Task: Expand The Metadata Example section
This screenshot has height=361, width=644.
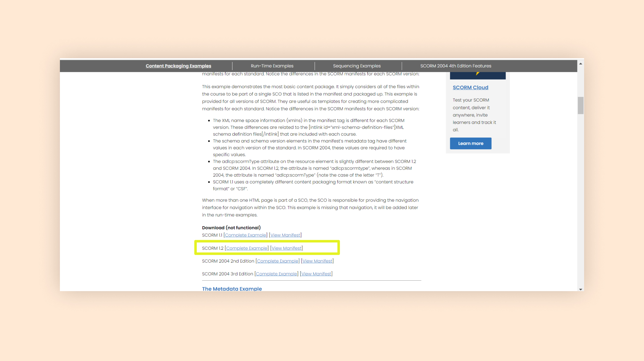Action: 232,288
